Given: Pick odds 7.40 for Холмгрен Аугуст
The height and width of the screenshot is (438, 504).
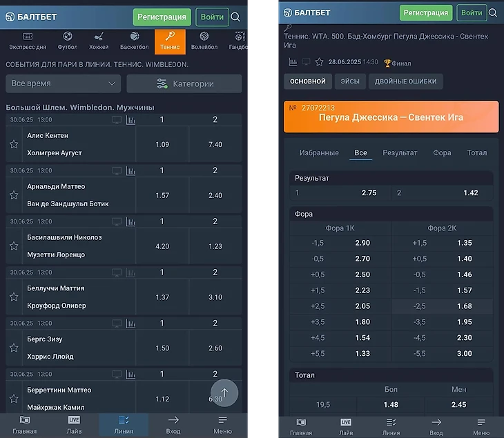Looking at the screenshot, I should 215,144.
